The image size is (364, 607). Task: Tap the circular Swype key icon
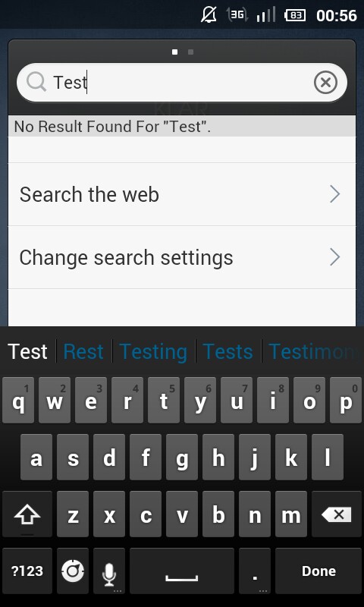point(73,571)
